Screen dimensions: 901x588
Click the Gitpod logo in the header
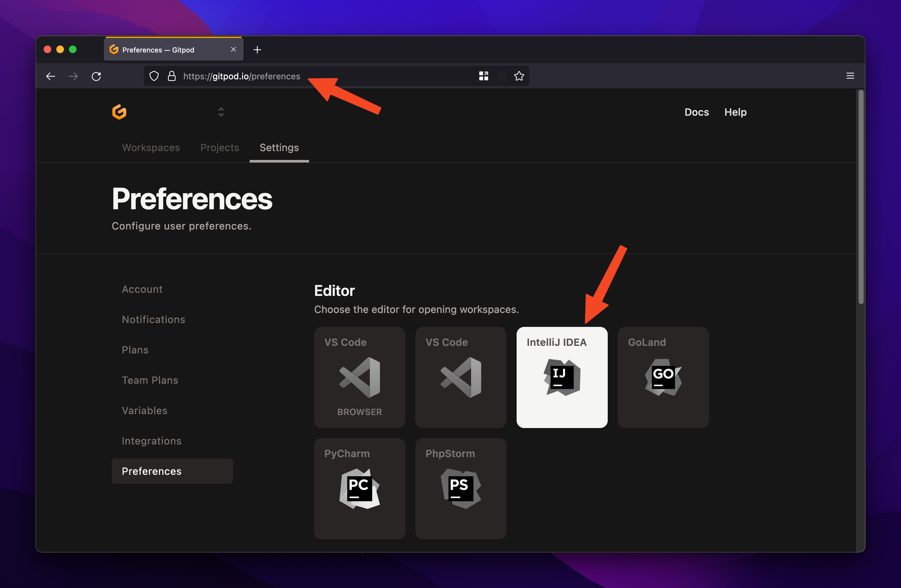coord(119,112)
